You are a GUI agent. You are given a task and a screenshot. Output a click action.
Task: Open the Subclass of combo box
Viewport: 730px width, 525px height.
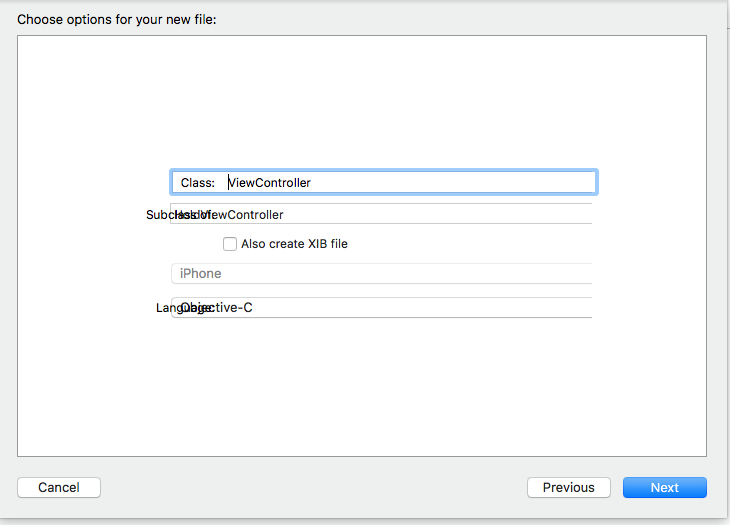450,214
